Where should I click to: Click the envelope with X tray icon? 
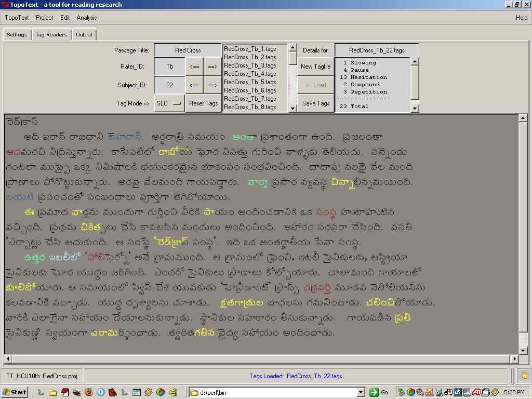click(x=430, y=393)
